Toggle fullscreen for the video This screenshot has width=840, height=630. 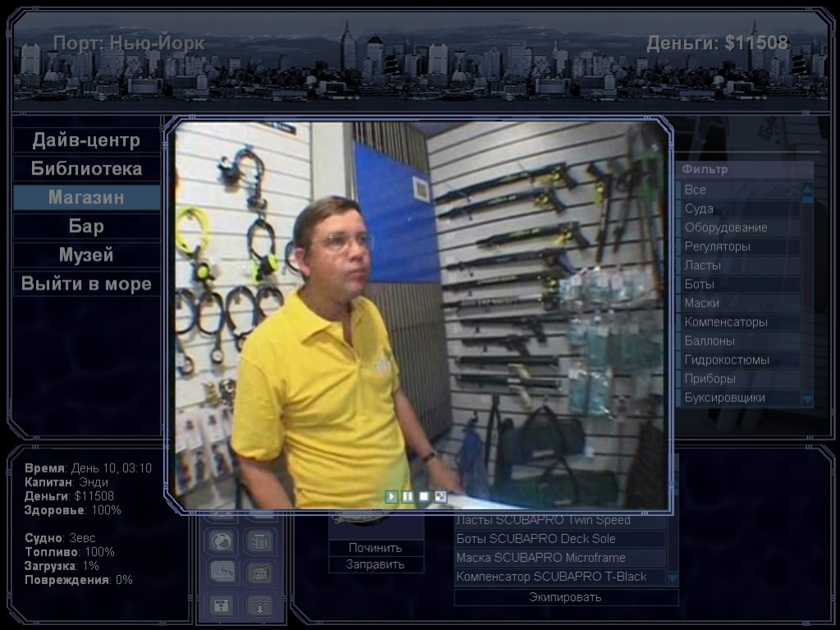coord(440,496)
